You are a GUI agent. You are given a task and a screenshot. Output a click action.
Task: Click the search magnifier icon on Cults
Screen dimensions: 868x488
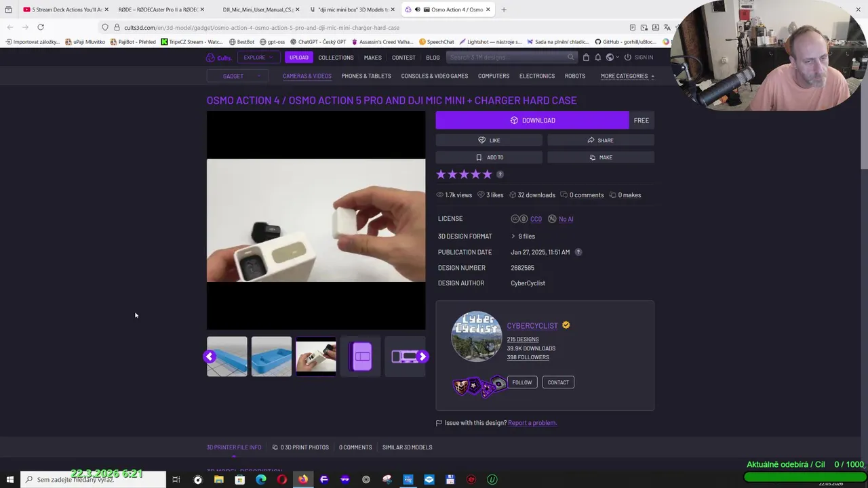tap(570, 58)
